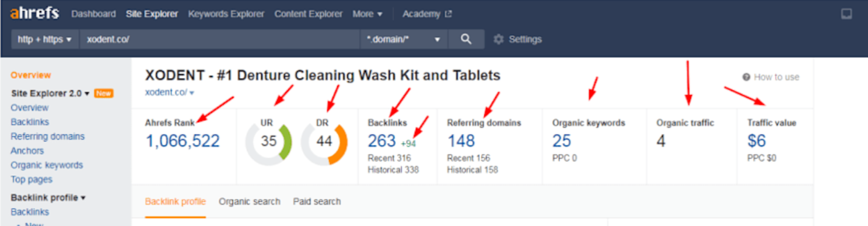This screenshot has height=226, width=868.
Task: Click the monitor icon in top-right corner
Action: click(846, 14)
